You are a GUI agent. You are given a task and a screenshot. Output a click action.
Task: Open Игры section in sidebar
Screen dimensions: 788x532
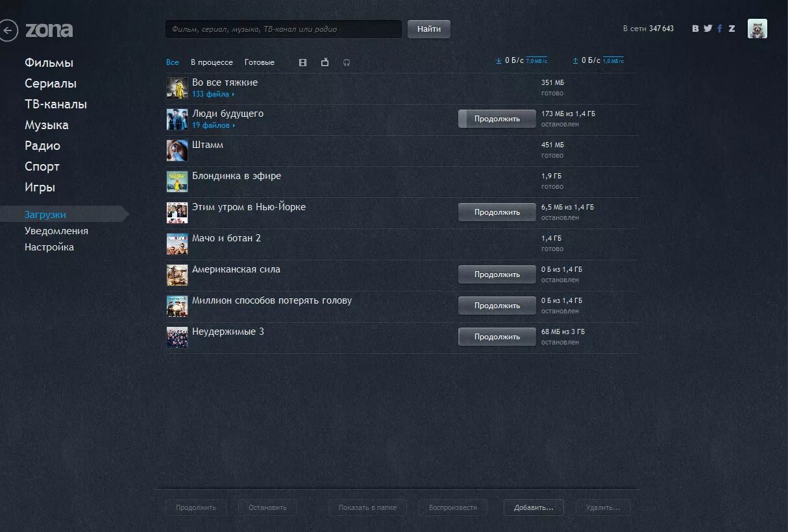coord(40,187)
